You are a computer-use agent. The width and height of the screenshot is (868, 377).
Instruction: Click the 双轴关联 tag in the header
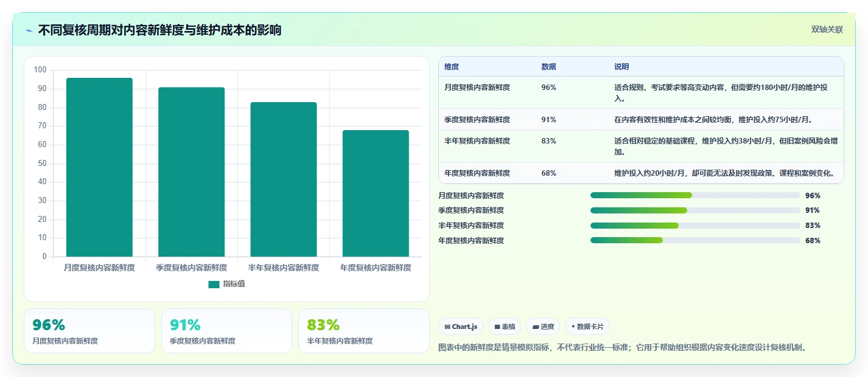pyautogui.click(x=827, y=29)
